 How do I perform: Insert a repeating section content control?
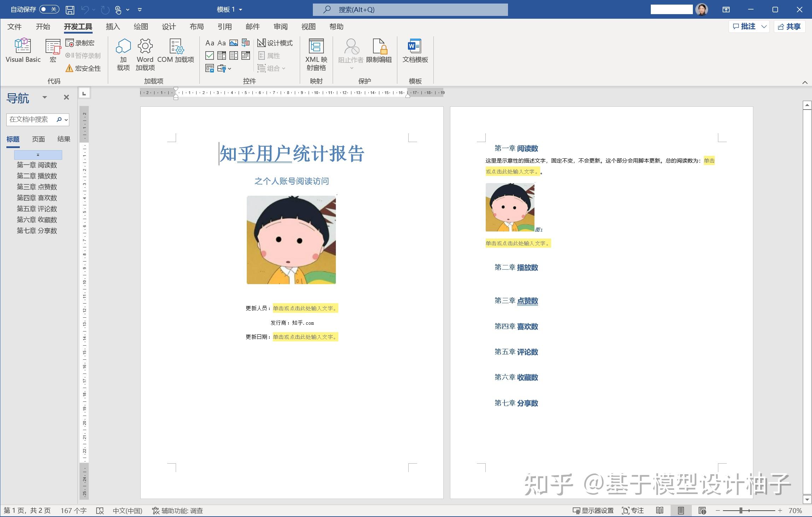[x=210, y=68]
